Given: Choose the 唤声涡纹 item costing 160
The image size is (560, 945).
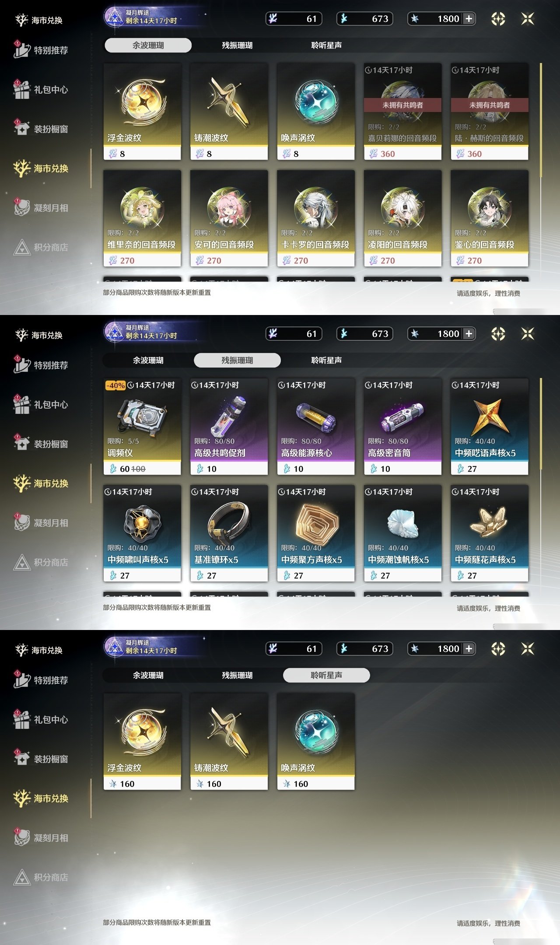Looking at the screenshot, I should tap(315, 742).
